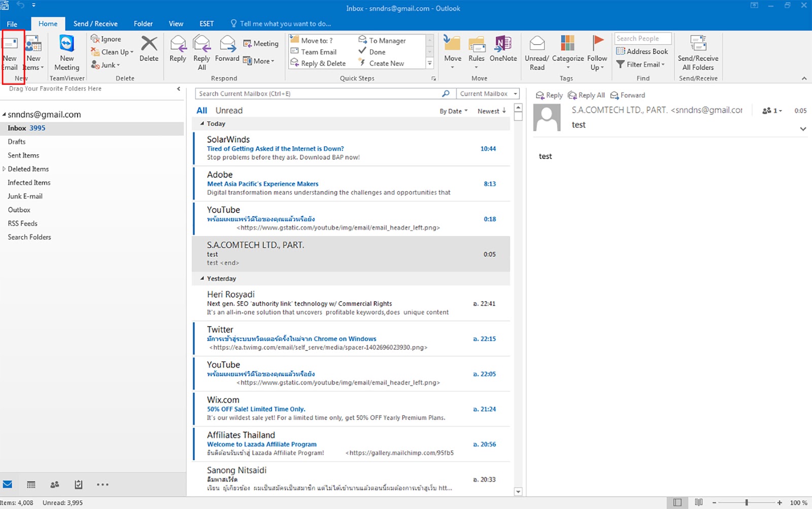The width and height of the screenshot is (812, 509).
Task: Open the ESET tab
Action: click(207, 24)
